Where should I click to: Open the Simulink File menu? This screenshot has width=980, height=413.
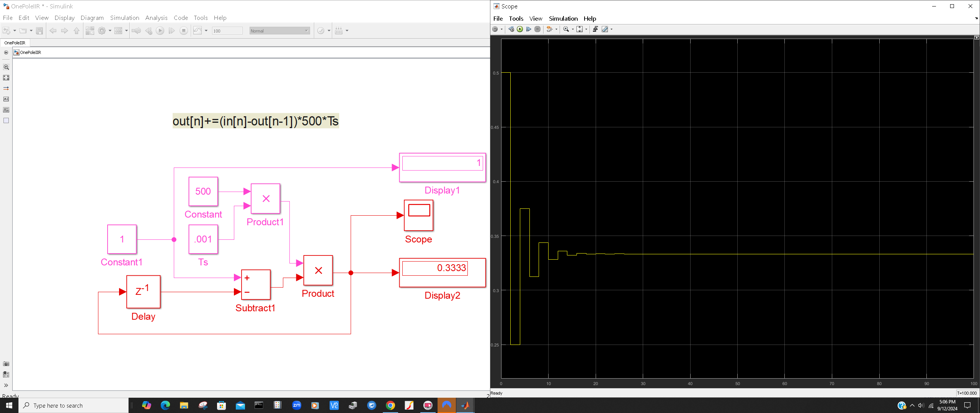[x=8, y=18]
